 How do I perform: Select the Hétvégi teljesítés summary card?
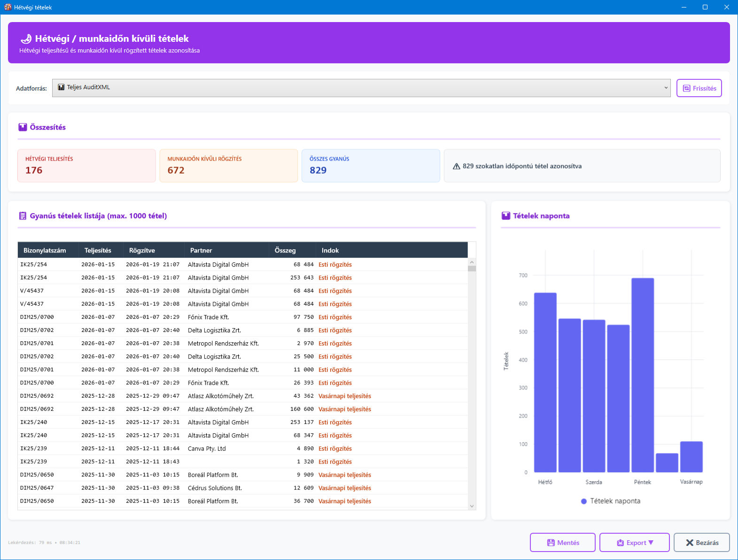[x=86, y=166]
